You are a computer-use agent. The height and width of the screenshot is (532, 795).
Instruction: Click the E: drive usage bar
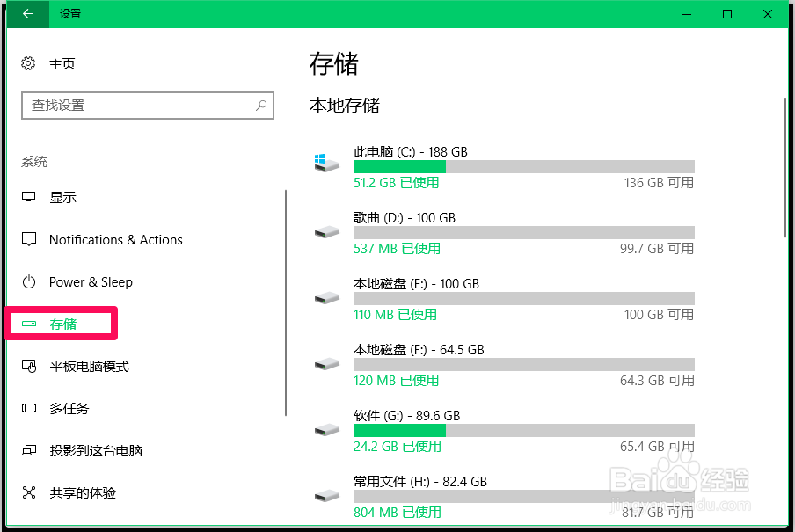click(524, 298)
